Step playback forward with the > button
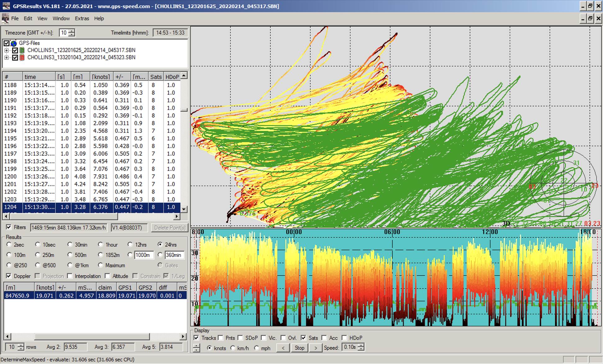 coord(316,348)
